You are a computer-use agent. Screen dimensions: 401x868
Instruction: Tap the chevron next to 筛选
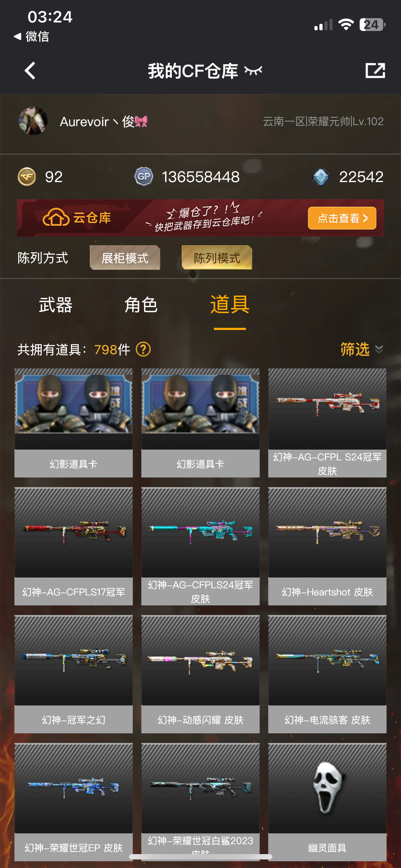[379, 349]
